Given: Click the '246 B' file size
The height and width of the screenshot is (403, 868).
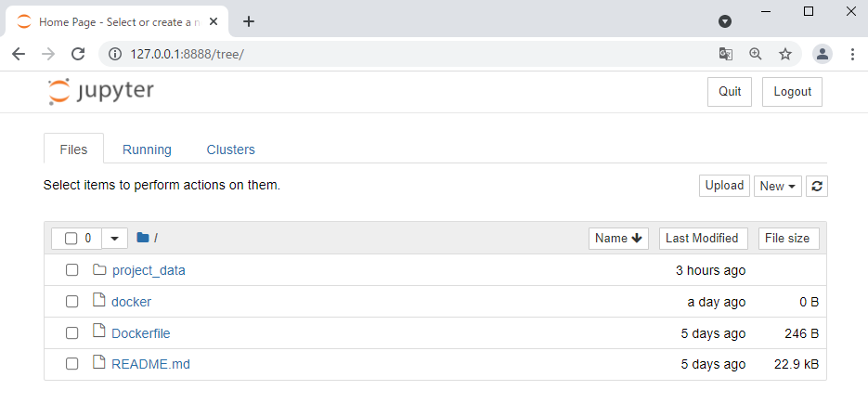Looking at the screenshot, I should tap(801, 333).
